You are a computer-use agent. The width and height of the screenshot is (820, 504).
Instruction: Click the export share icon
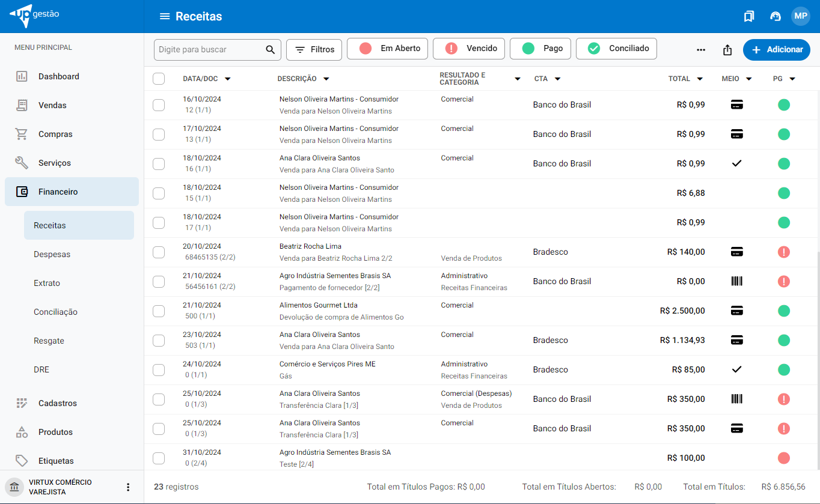click(x=727, y=50)
